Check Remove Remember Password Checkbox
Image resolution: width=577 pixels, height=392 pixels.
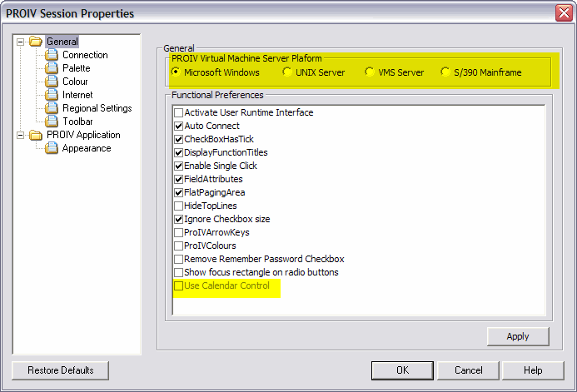pyautogui.click(x=178, y=259)
